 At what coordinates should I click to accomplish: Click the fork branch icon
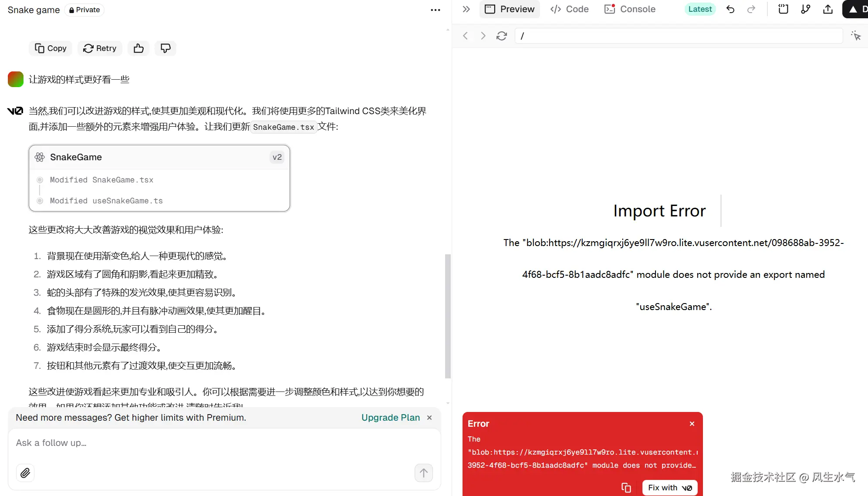pyautogui.click(x=806, y=9)
